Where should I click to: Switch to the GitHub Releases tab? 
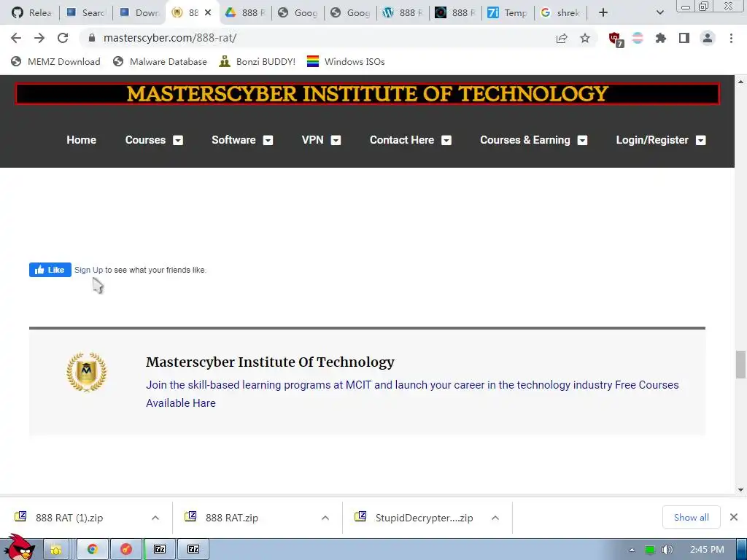pyautogui.click(x=31, y=12)
